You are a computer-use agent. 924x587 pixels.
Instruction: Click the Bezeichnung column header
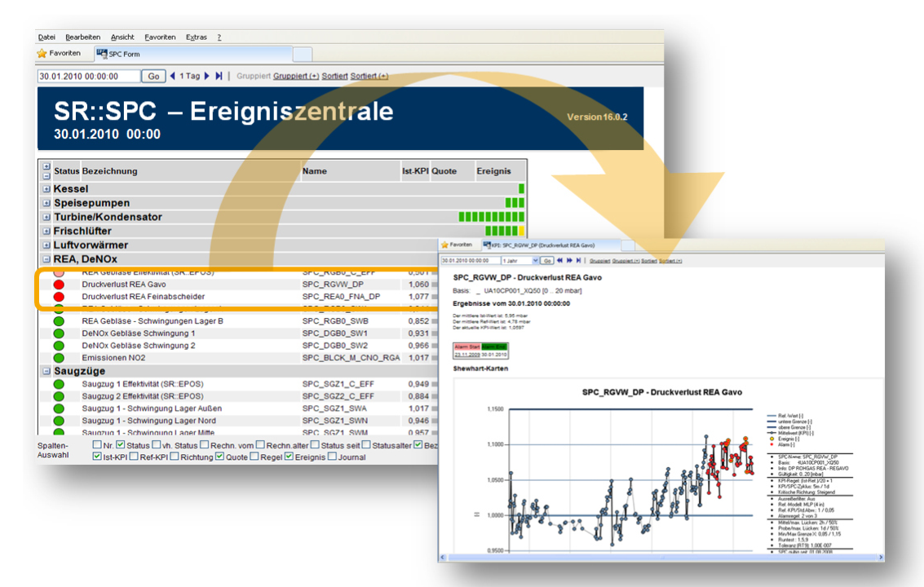pos(109,171)
